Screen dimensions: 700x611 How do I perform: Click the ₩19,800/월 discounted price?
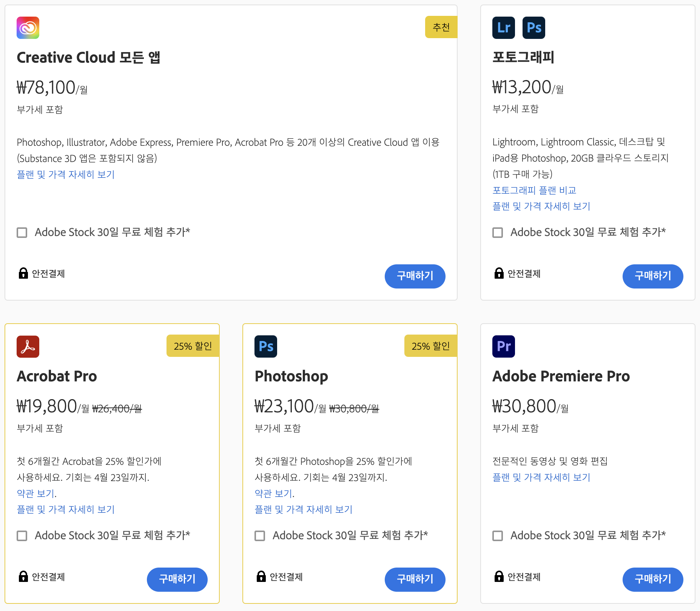53,406
